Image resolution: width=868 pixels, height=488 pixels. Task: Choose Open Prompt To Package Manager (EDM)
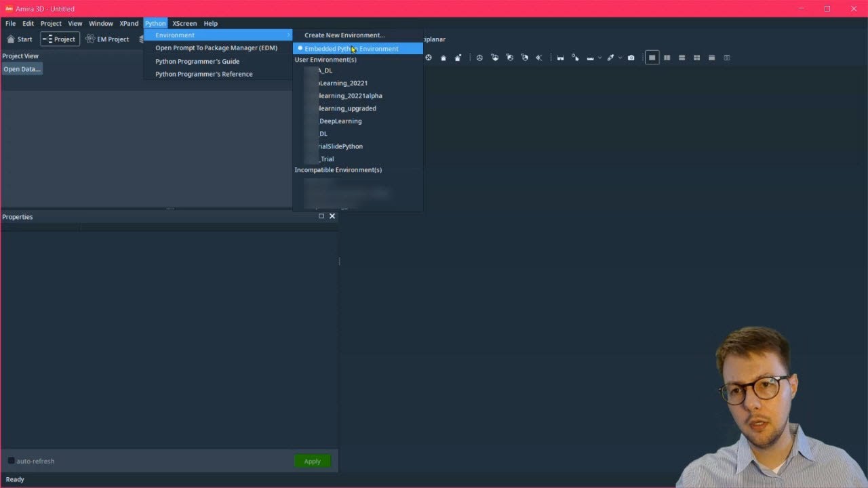[218, 48]
